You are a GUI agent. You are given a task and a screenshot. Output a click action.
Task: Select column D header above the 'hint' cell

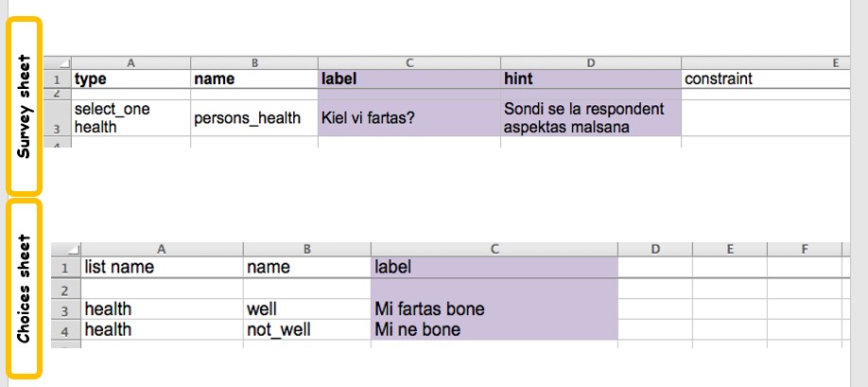click(590, 62)
